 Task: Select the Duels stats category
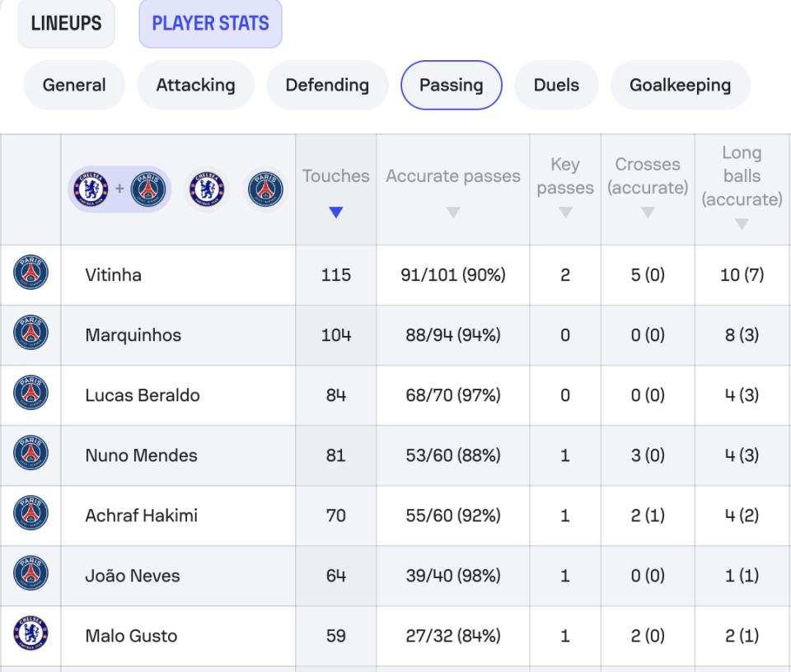[x=556, y=85]
